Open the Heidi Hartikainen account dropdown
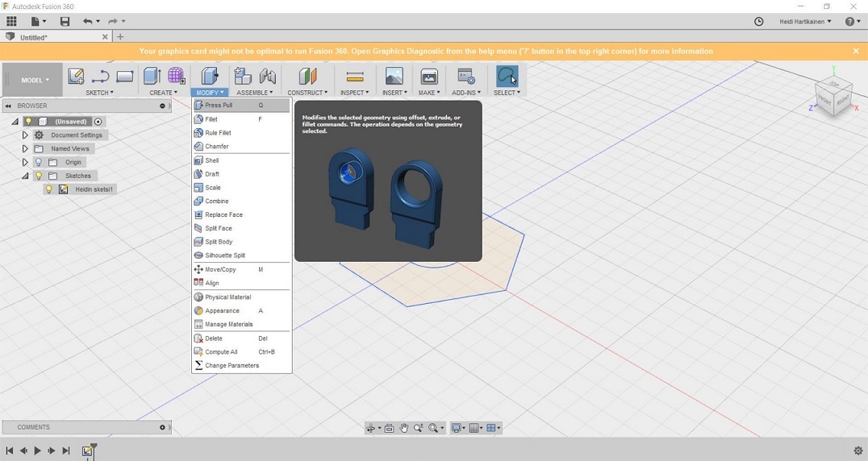 coord(805,22)
